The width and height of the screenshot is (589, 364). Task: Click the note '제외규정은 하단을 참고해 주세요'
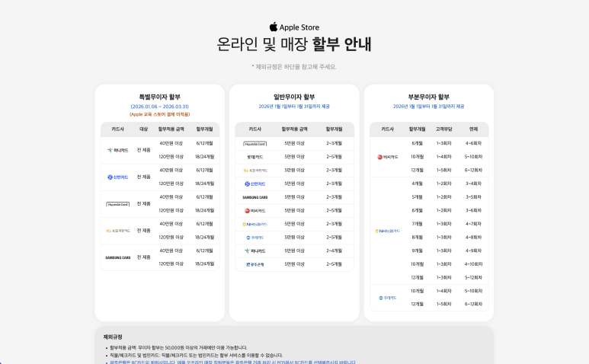click(294, 67)
